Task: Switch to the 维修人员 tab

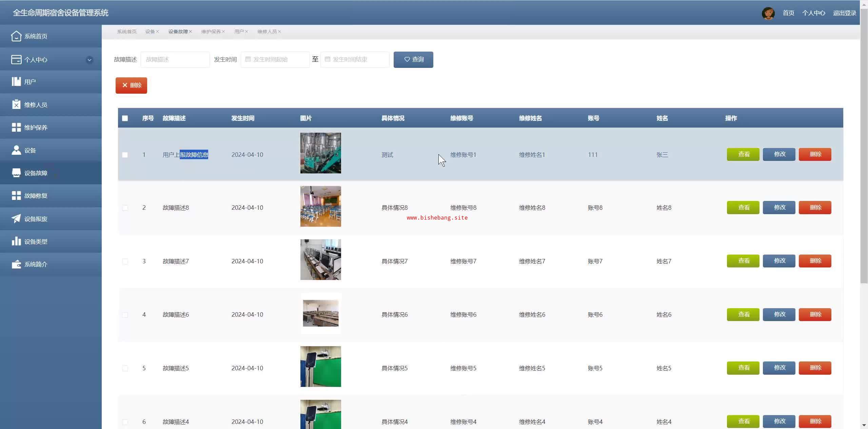Action: coord(267,32)
